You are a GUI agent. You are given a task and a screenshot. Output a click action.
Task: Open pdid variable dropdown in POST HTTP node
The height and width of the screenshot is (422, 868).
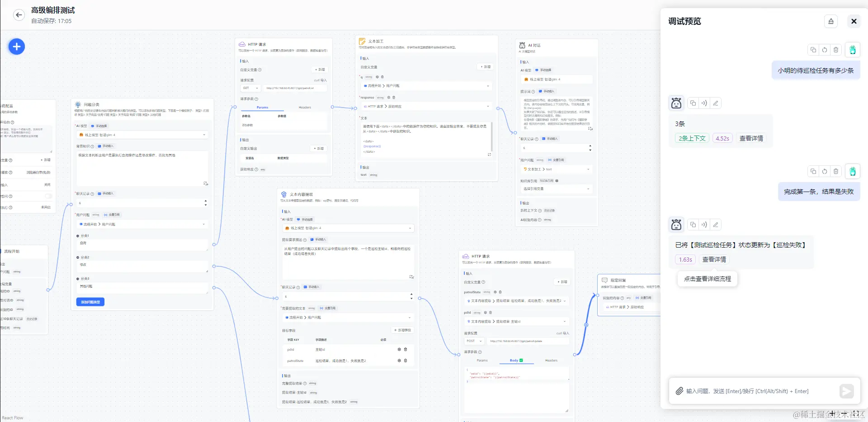click(x=516, y=322)
